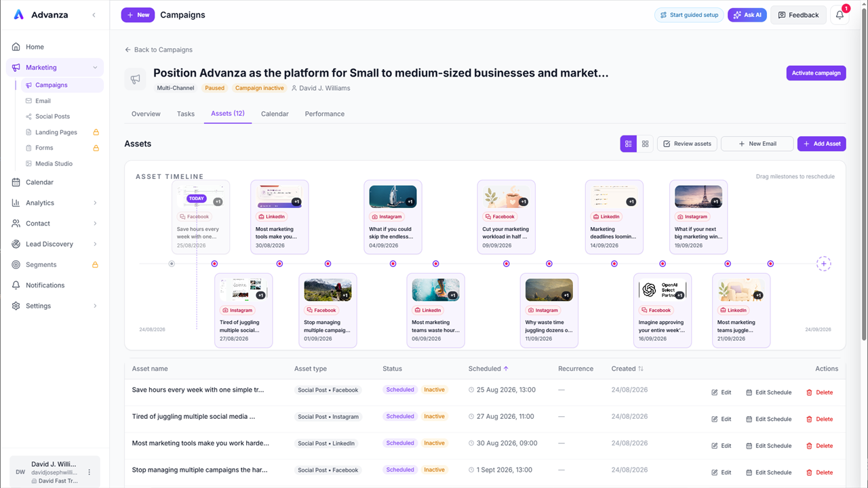The height and width of the screenshot is (488, 868).
Task: Open the notifications bell icon
Action: point(840,15)
